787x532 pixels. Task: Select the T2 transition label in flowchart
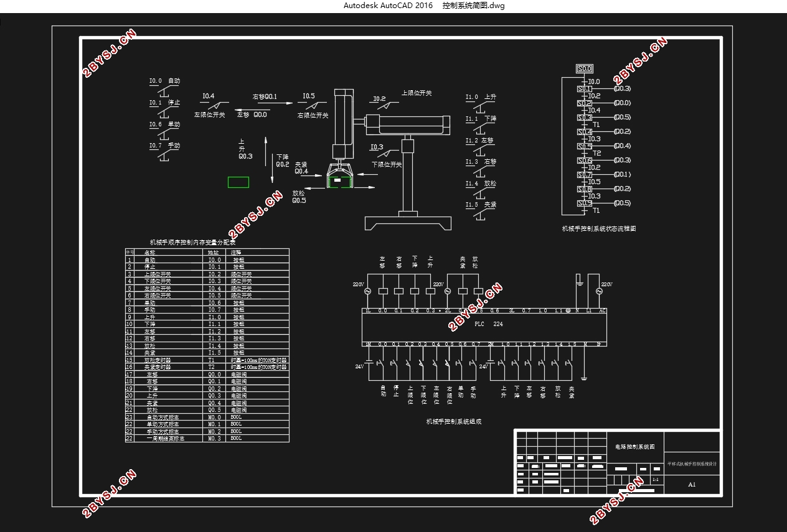pyautogui.click(x=596, y=153)
